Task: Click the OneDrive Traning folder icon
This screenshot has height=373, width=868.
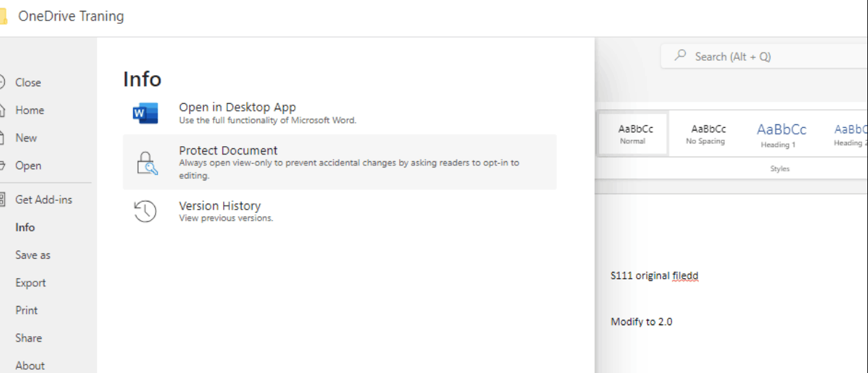Action: coord(3,16)
